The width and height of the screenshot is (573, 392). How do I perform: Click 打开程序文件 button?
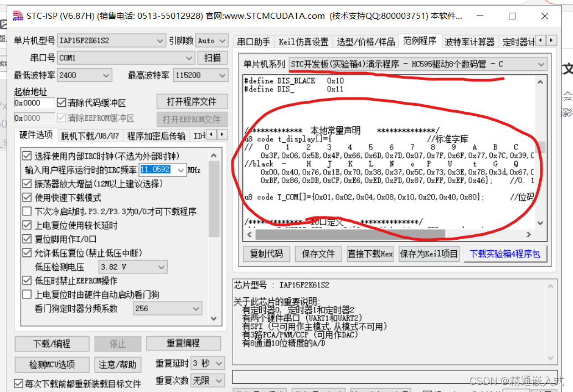pyautogui.click(x=192, y=101)
